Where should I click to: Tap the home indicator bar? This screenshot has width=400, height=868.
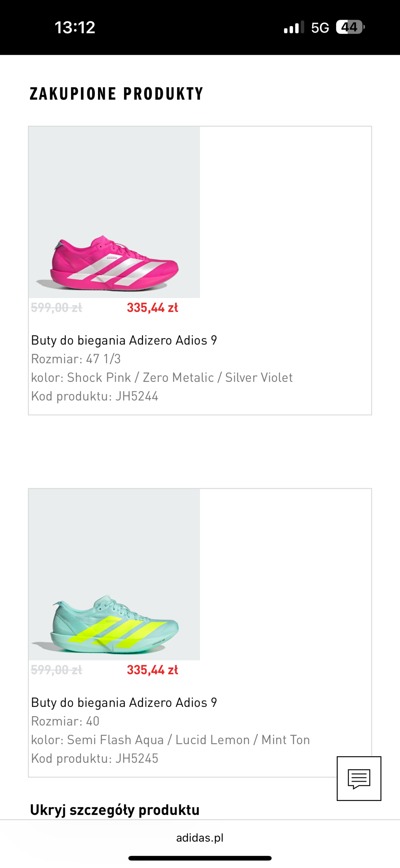200,858
